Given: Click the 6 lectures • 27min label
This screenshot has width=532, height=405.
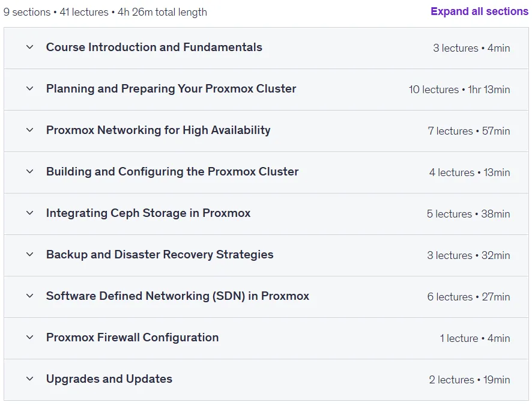Looking at the screenshot, I should click(x=468, y=297).
